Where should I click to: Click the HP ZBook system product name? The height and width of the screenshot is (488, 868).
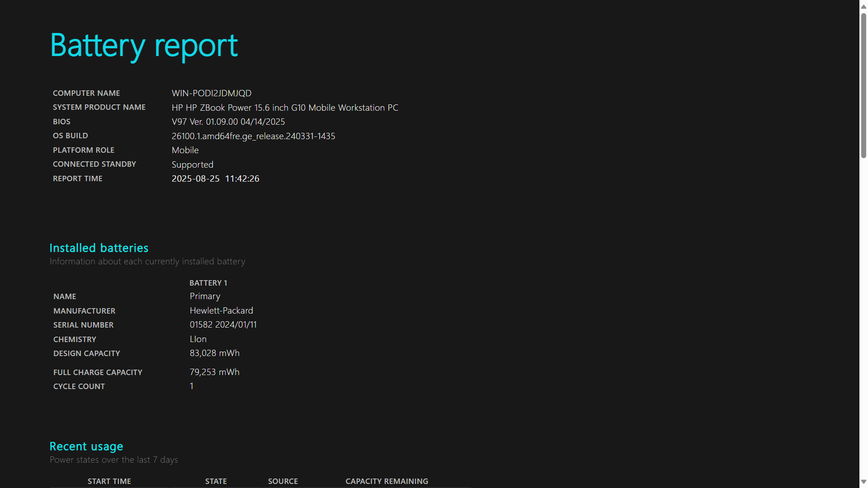(285, 108)
